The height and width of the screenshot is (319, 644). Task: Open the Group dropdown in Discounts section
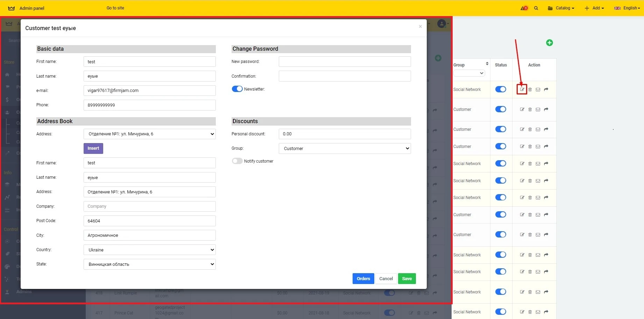(345, 148)
